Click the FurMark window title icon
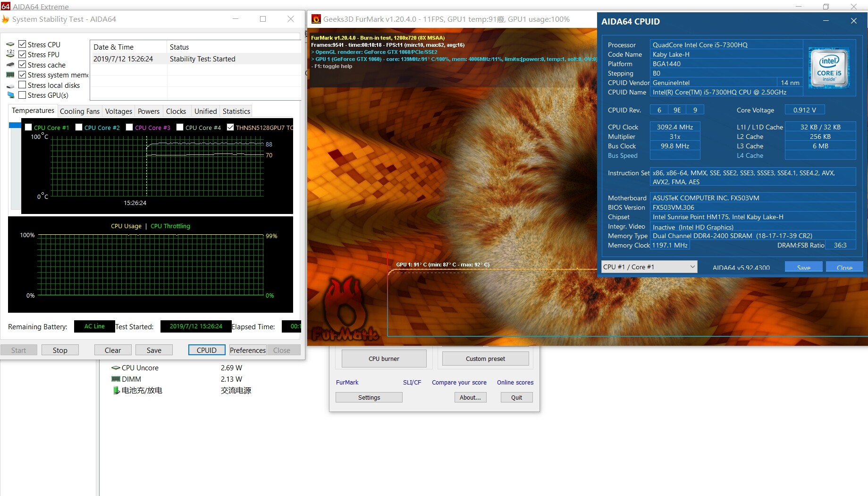This screenshot has height=496, width=868. (x=316, y=19)
